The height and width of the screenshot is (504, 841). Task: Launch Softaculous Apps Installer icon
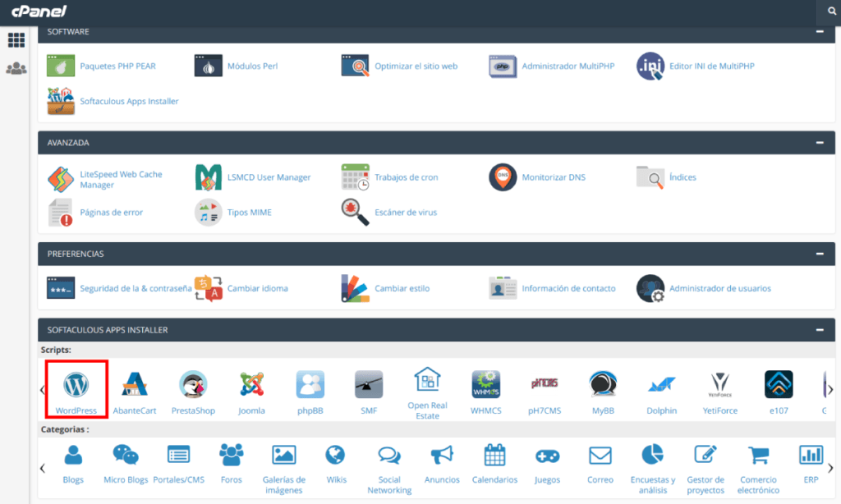click(x=61, y=101)
